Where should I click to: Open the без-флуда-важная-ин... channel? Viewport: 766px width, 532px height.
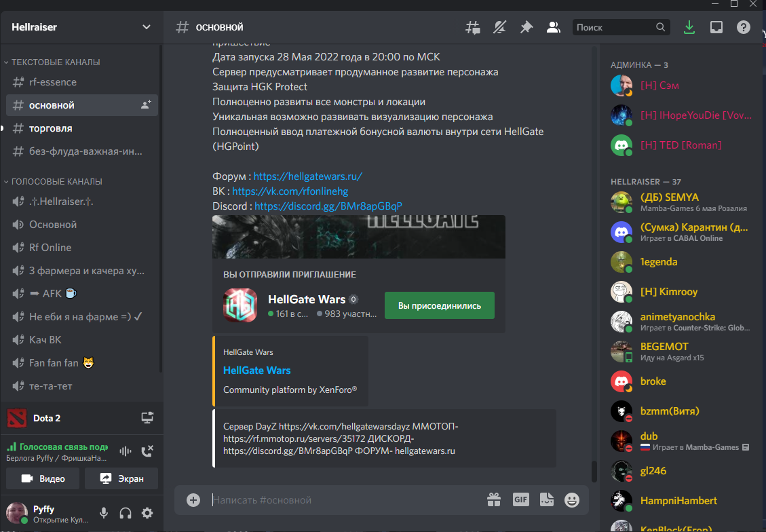click(81, 151)
